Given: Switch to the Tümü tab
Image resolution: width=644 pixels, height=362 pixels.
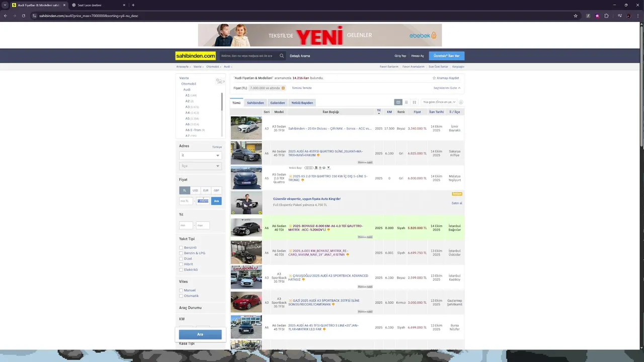Looking at the screenshot, I should click(x=236, y=103).
